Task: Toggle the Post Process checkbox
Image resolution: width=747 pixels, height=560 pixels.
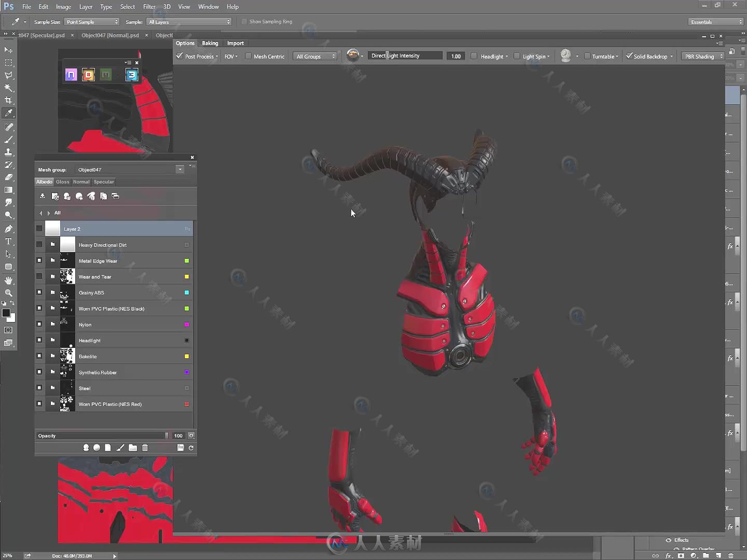Action: [x=179, y=56]
